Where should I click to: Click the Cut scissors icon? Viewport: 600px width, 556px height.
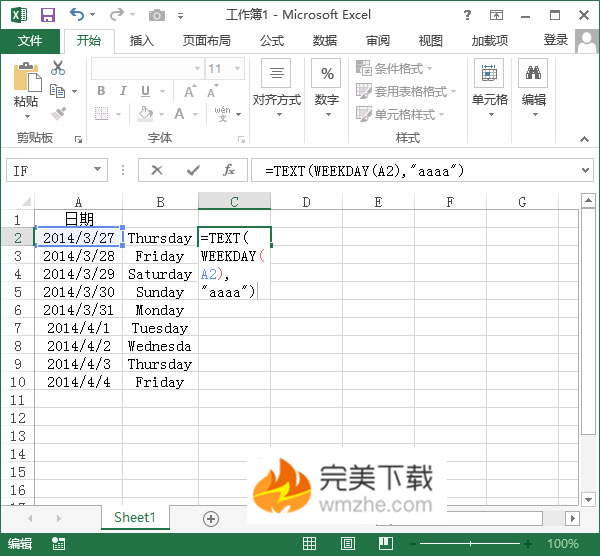(x=58, y=68)
